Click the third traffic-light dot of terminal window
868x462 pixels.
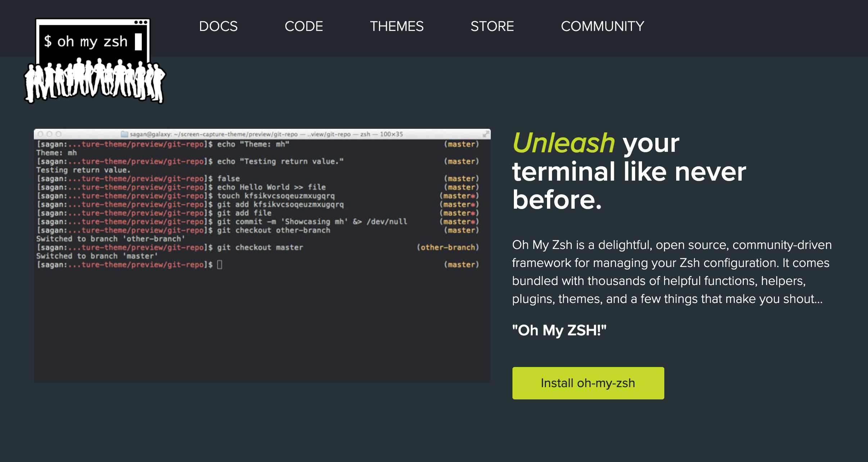click(x=58, y=134)
